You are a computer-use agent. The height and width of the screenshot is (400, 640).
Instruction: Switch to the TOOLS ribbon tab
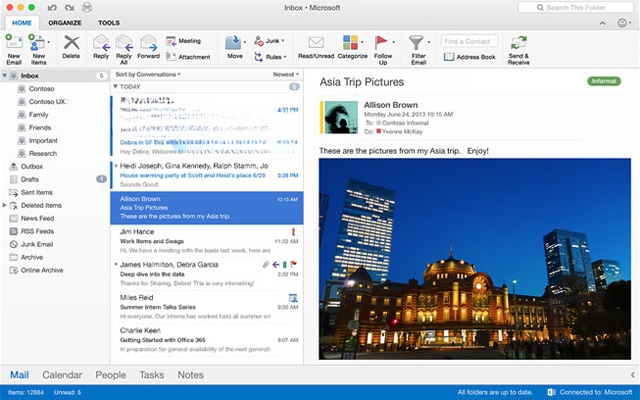pos(109,23)
